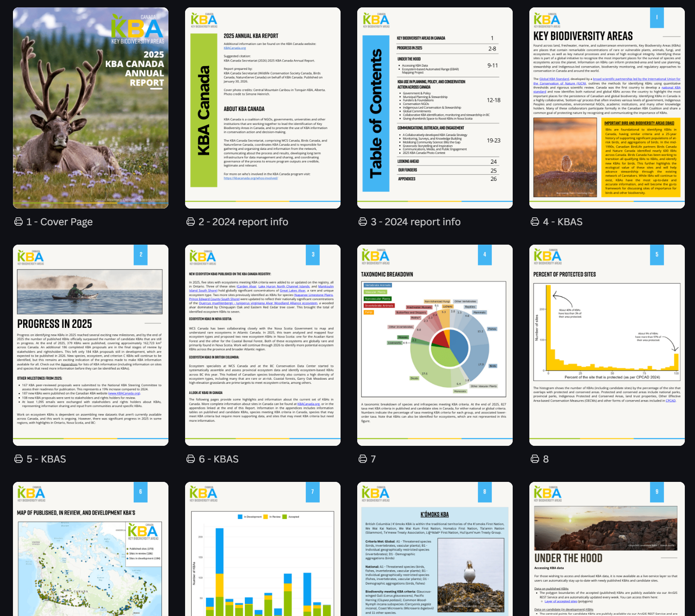
Task: Click the page icon next to '6 - KBAS'
Action: coord(191,459)
